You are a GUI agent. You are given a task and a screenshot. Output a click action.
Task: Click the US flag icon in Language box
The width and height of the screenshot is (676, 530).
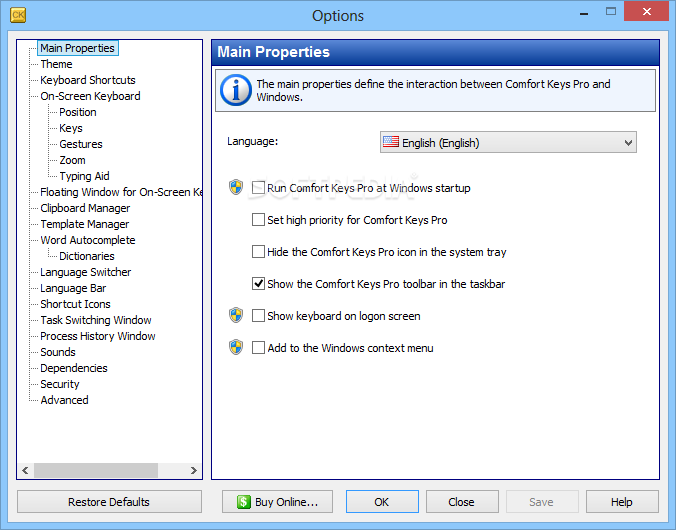pyautogui.click(x=391, y=141)
